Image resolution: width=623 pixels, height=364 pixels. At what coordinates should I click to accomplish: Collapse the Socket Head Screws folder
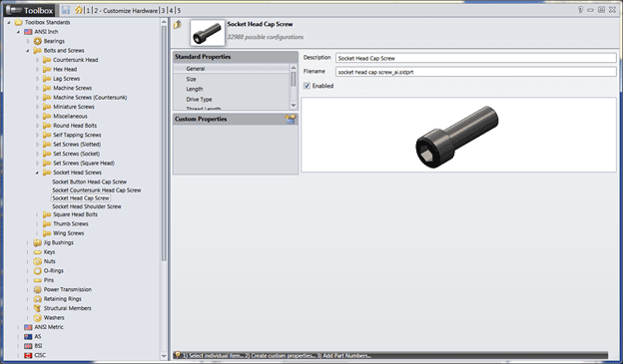(x=37, y=173)
